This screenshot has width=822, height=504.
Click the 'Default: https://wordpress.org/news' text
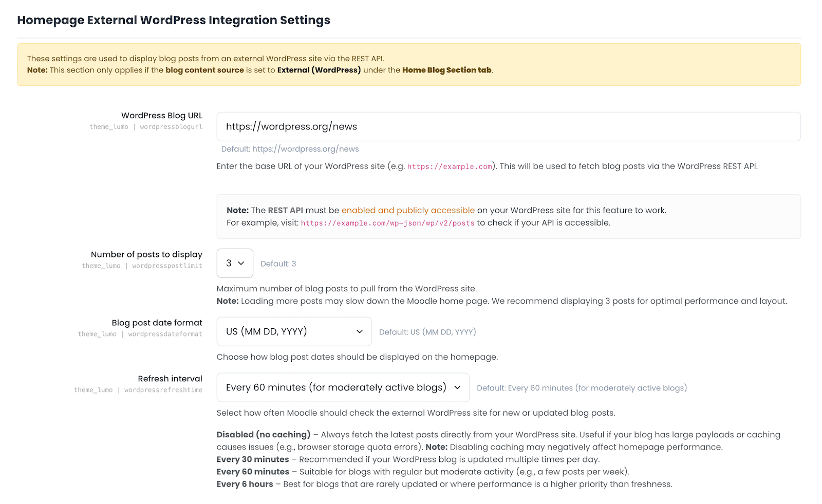point(290,149)
